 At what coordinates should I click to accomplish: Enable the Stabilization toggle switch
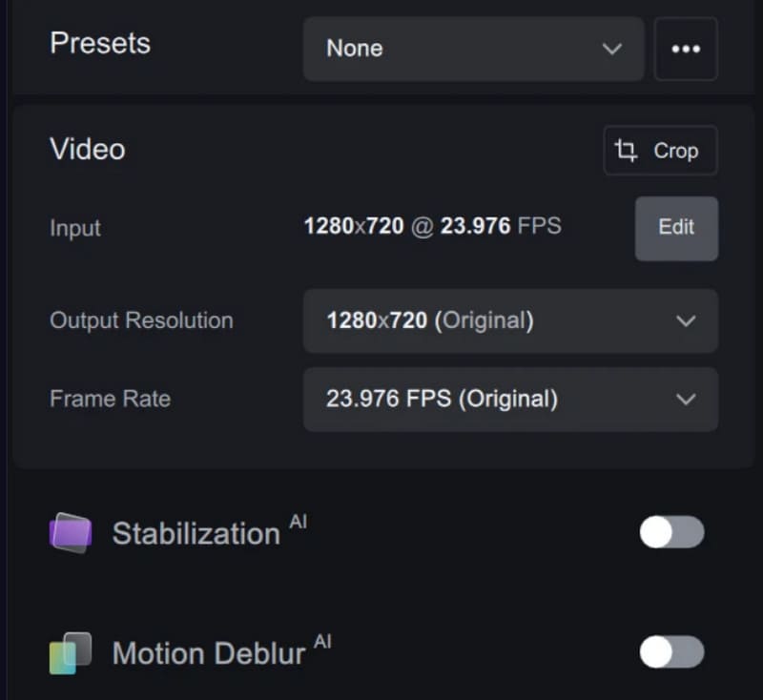pos(671,533)
